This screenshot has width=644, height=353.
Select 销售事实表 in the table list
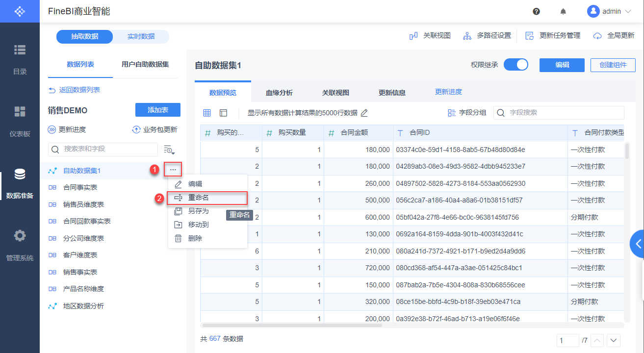point(80,272)
